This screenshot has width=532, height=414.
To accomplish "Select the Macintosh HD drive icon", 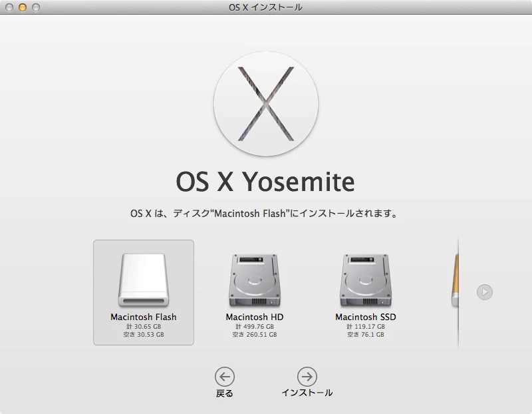I will pos(255,280).
